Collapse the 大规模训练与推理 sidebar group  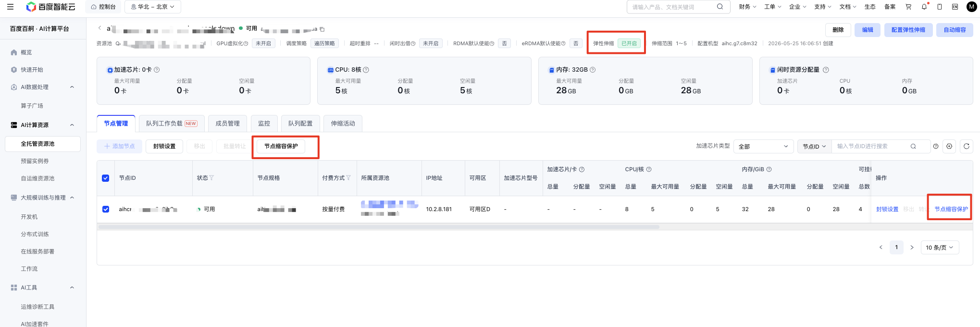(72, 198)
